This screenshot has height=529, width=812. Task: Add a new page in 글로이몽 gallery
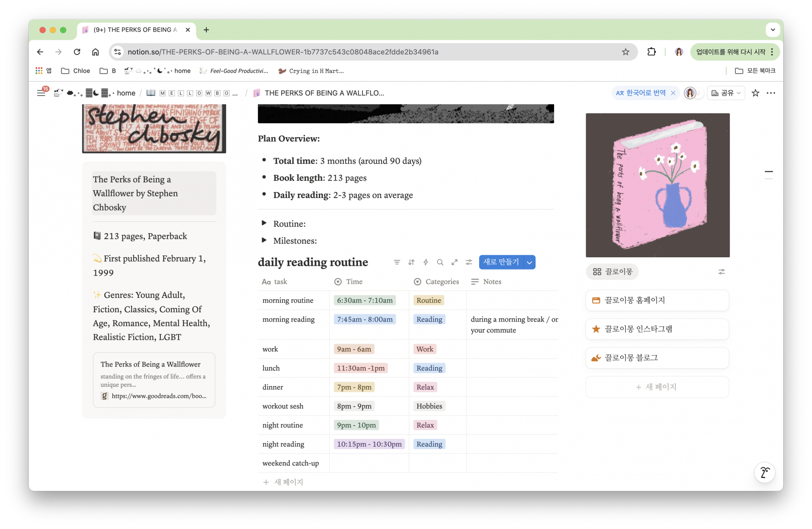657,387
